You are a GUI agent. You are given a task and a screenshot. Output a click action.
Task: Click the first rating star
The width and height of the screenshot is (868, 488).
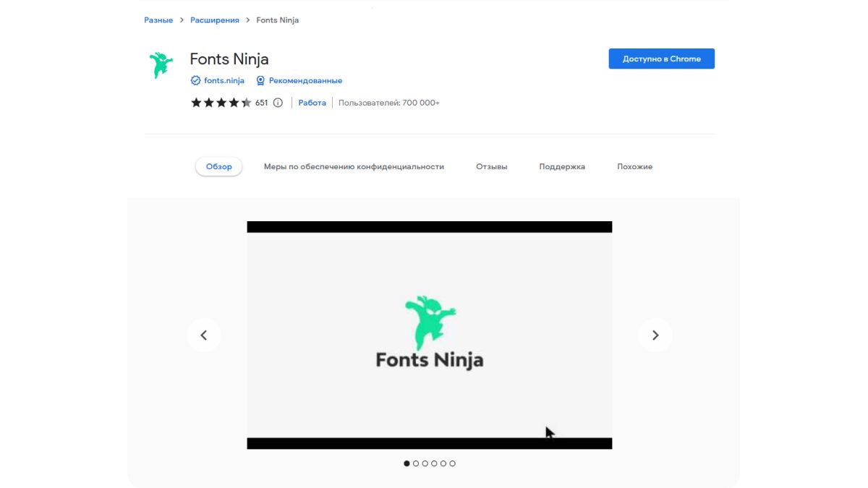(x=197, y=103)
